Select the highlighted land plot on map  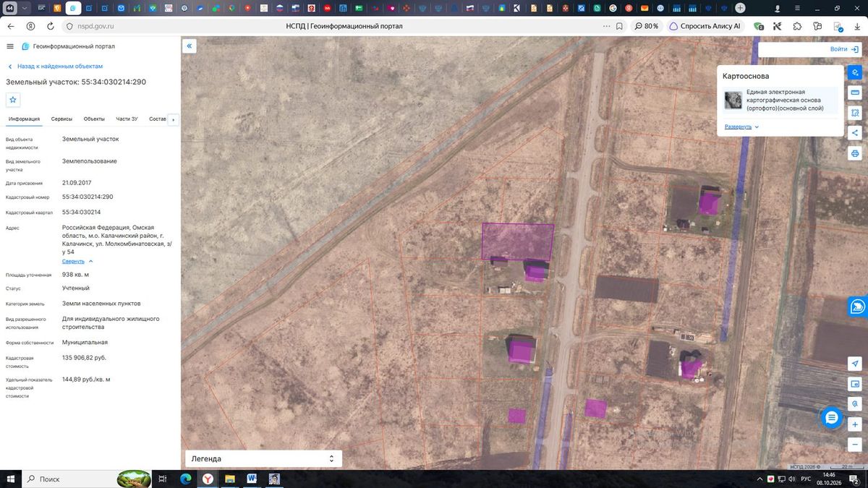[x=517, y=241]
